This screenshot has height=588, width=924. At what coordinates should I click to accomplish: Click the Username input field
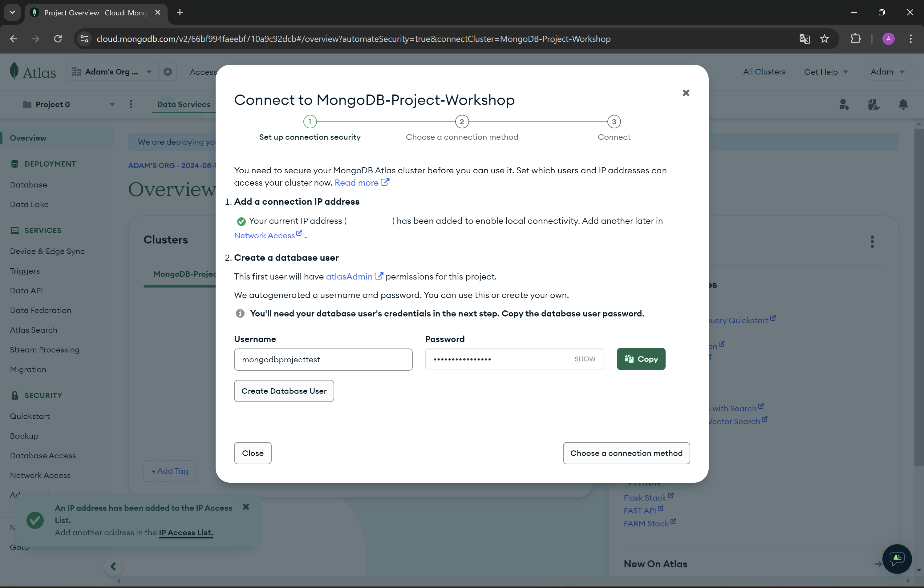pyautogui.click(x=323, y=359)
